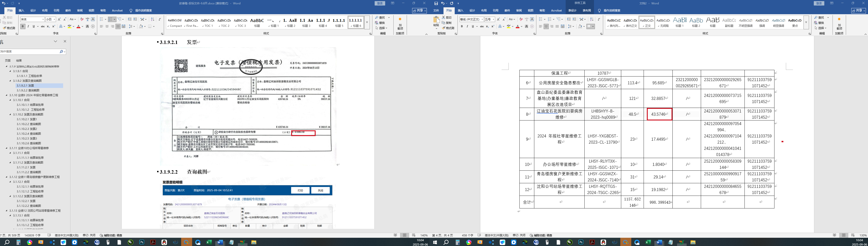Click the Sort icon in the 文档2 ribbon
This screenshot has width=868, height=246.
(592, 19)
